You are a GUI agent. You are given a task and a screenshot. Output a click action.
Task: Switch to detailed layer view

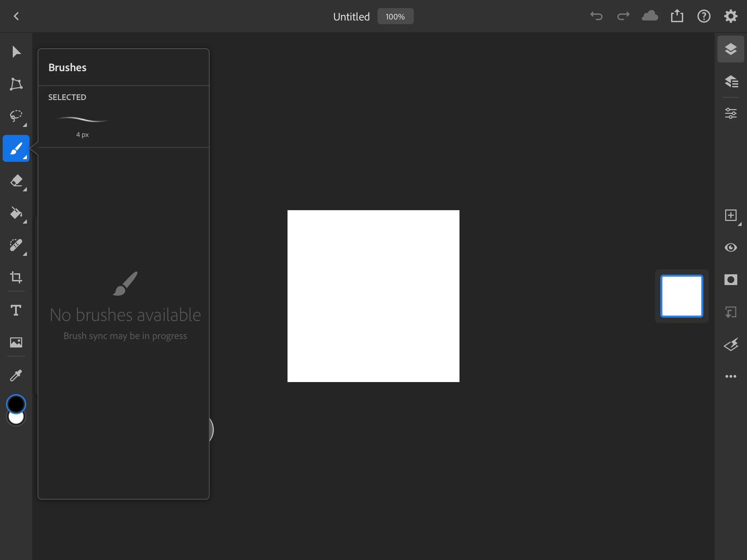731,81
